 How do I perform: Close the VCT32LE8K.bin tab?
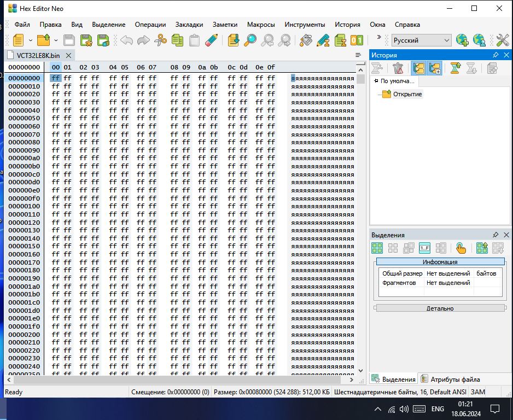coord(68,55)
